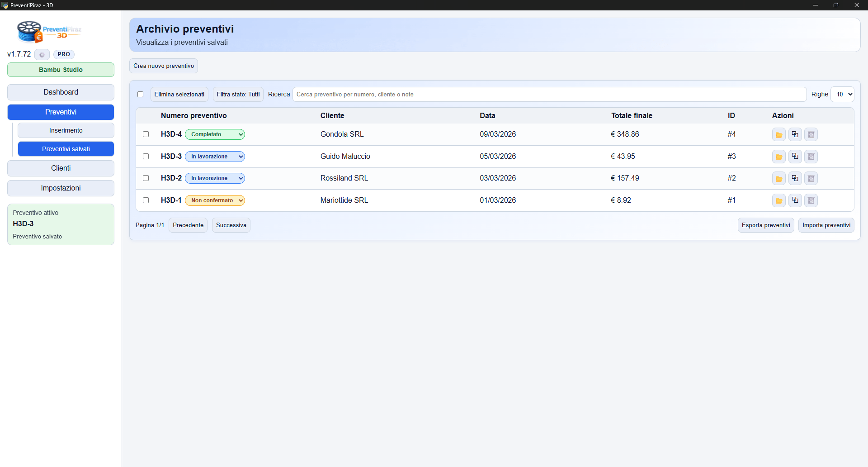Click Crea nuovo preventivo button

coord(164,66)
